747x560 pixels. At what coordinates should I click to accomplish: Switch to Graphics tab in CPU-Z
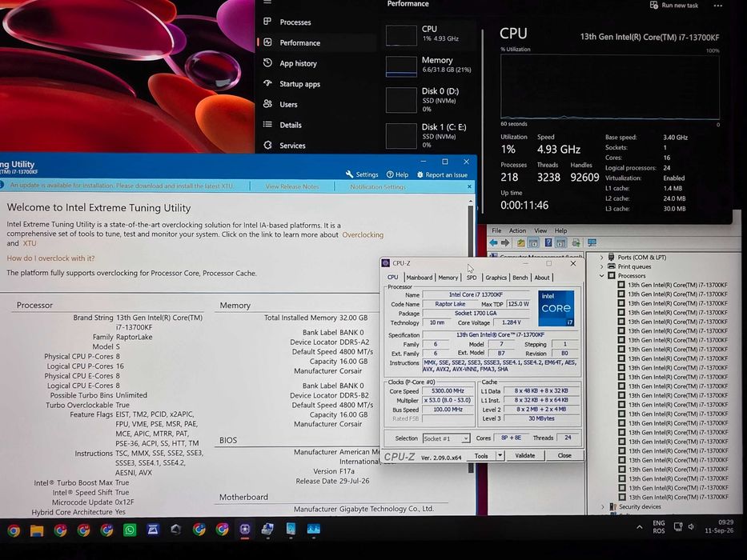coord(496,278)
